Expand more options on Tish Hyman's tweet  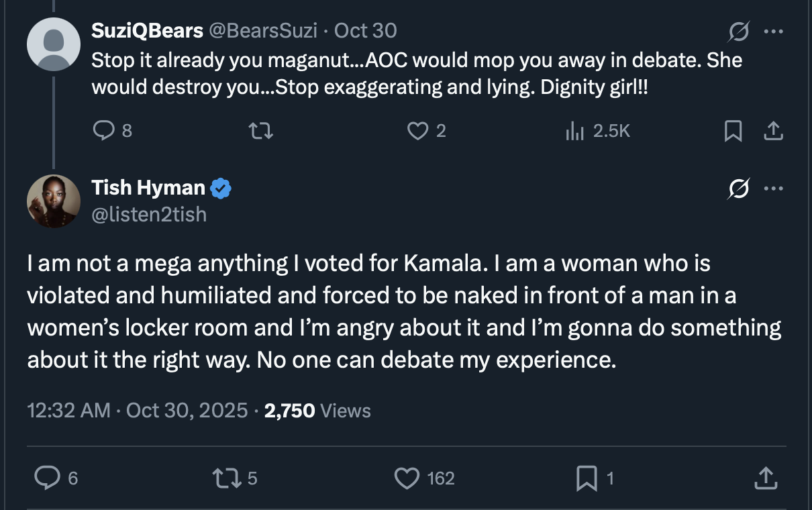[x=774, y=189]
